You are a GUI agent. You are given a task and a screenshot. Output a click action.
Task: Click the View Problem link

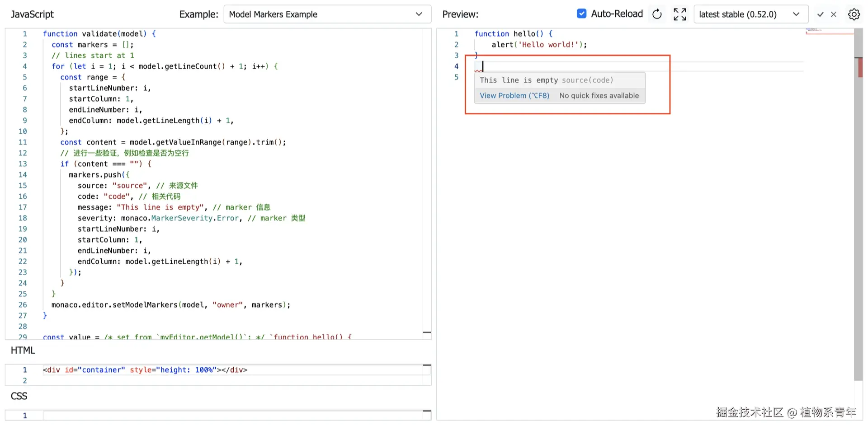click(x=514, y=96)
